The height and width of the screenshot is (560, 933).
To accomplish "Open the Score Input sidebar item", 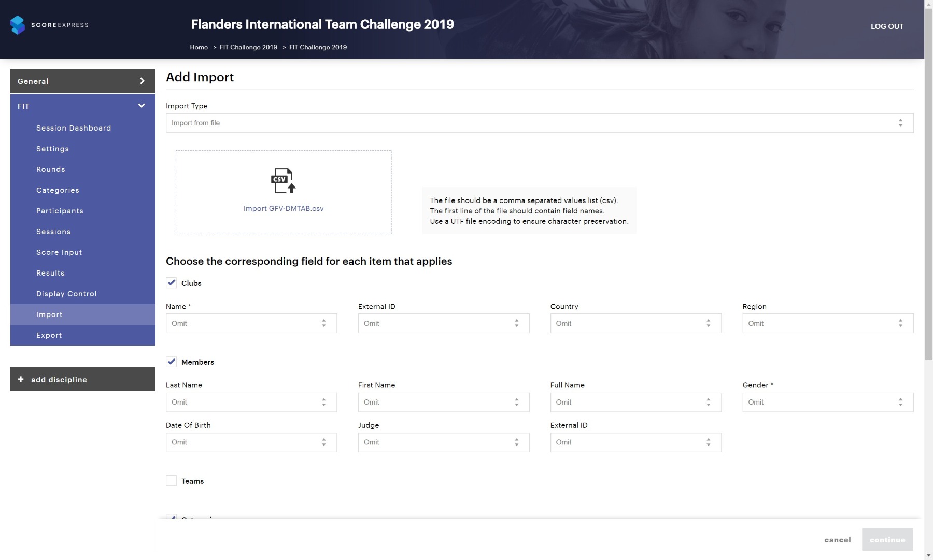I will coord(83,252).
